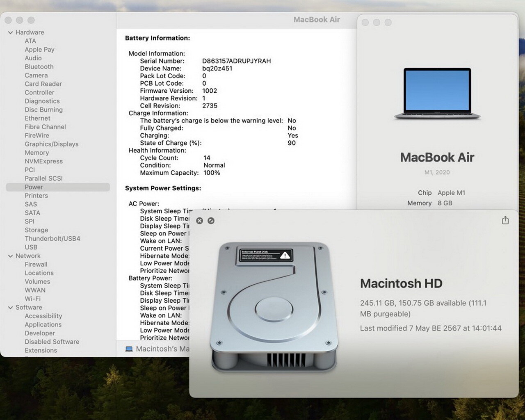This screenshot has height=420, width=525.
Task: Select SAS in the sidebar
Action: (x=31, y=205)
